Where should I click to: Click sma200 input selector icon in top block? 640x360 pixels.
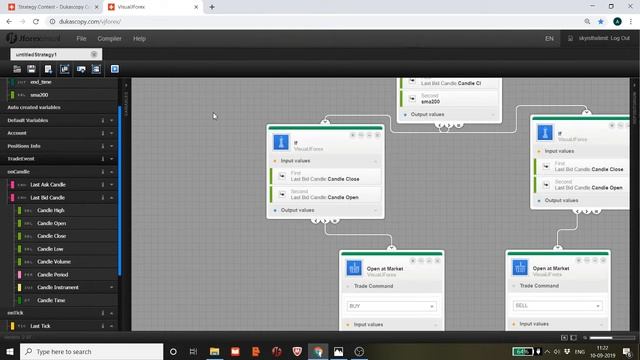(412, 99)
